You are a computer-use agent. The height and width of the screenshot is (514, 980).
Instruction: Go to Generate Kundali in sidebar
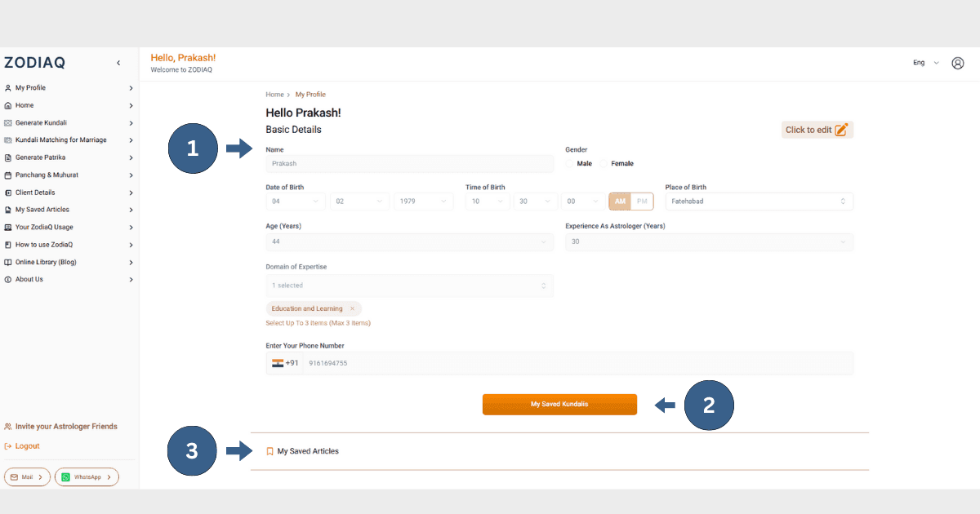click(69, 122)
